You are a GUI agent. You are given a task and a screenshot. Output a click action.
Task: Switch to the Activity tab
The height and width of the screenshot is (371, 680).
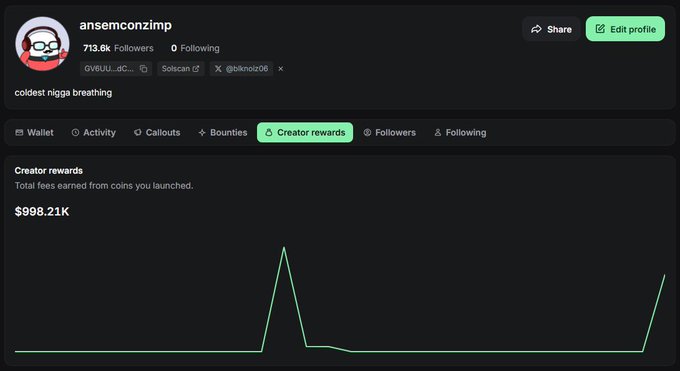94,132
